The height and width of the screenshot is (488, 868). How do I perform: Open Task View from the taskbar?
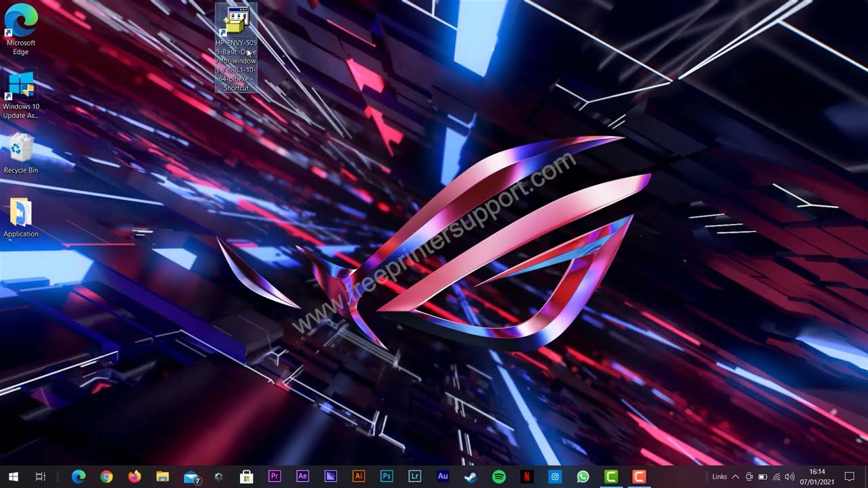click(41, 476)
